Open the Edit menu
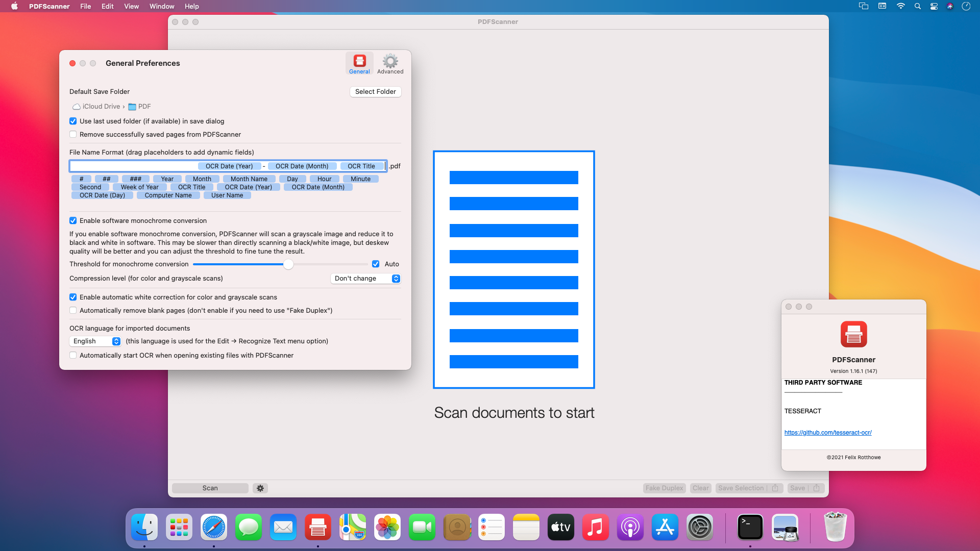980x551 pixels. click(107, 6)
